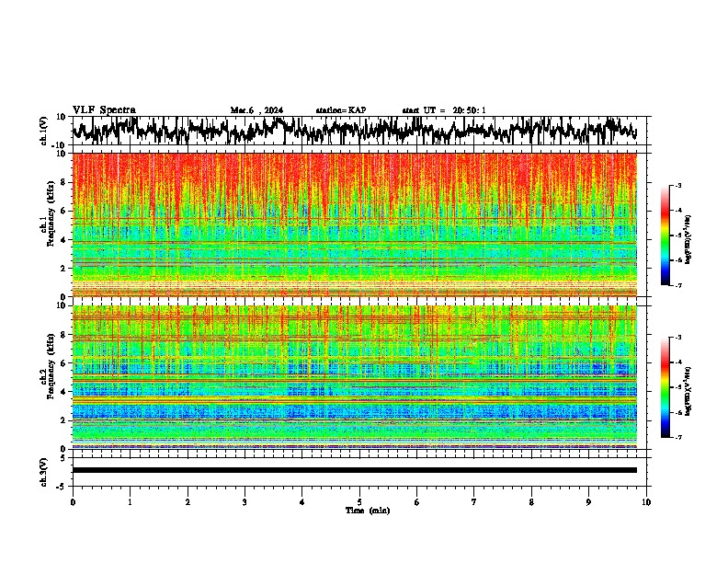Click the "-10" tick on the ch.1(V) axis

pos(60,145)
